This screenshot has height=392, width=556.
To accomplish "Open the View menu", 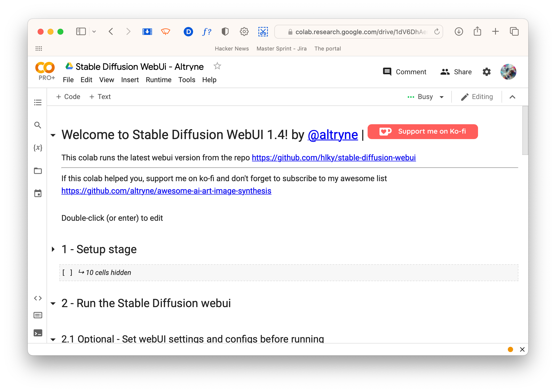I will point(106,80).
